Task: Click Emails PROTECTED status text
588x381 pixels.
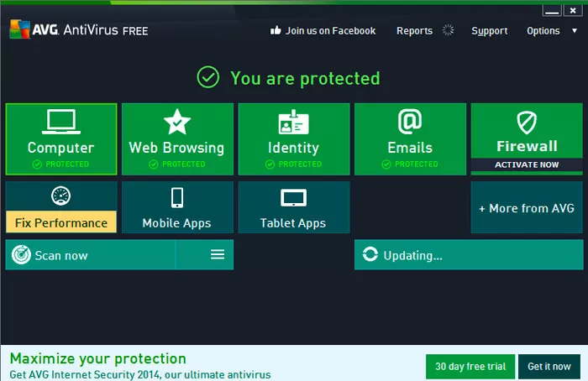Action: point(417,164)
